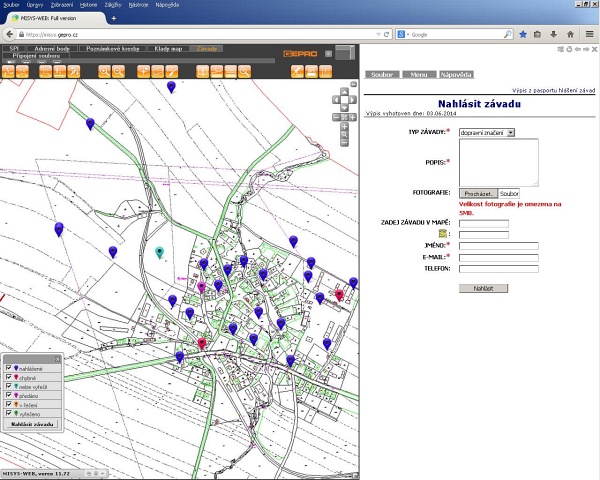
Task: Open the 'Připojení souboru' tab
Action: click(x=36, y=56)
